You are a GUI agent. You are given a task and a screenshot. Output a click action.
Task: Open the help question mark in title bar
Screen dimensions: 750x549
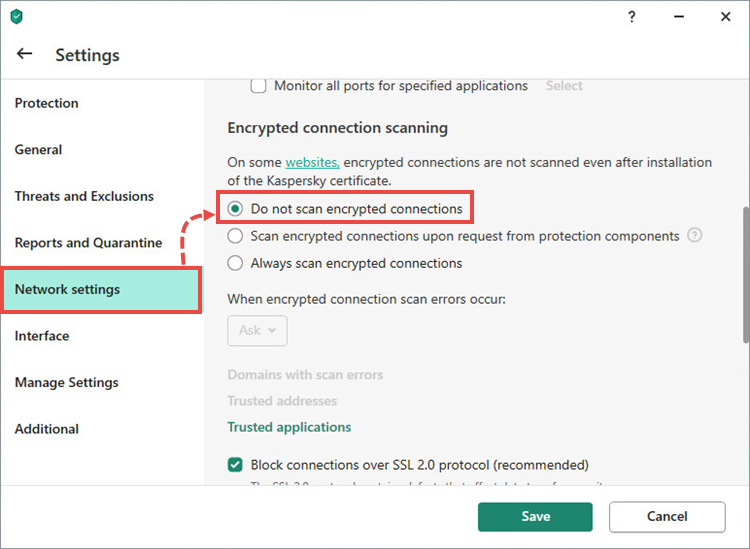631,17
